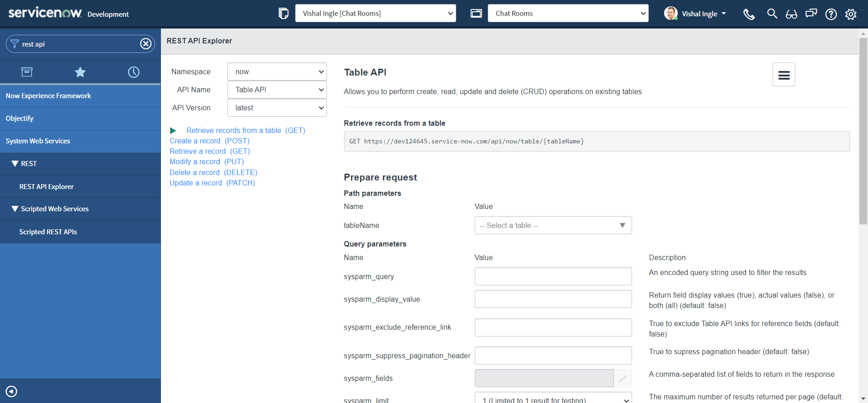Show Favorites star tab
This screenshot has width=868, height=403.
tap(80, 72)
